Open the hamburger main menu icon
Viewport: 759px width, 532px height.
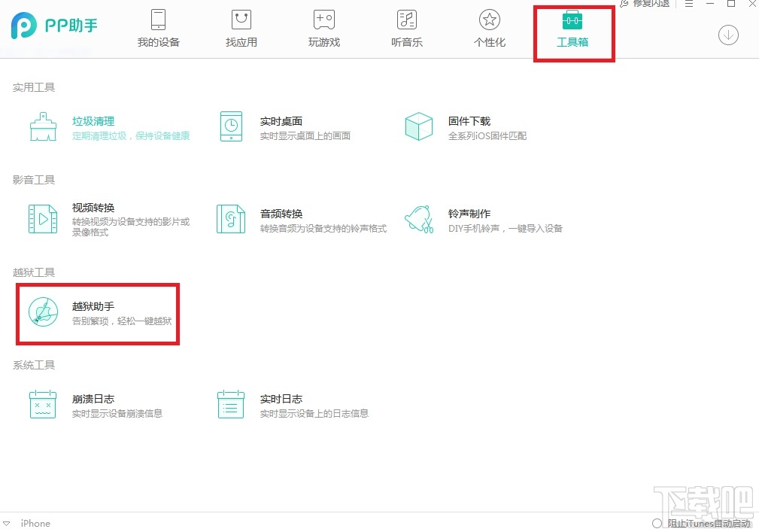pos(688,4)
